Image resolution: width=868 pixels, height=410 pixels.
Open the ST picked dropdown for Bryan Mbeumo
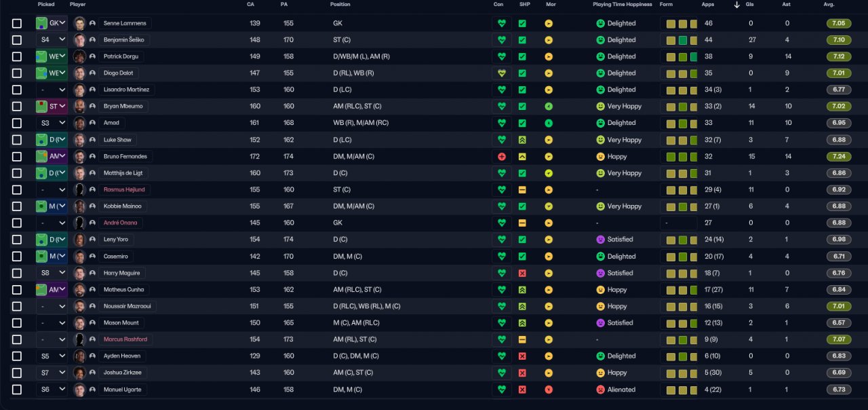click(x=52, y=107)
